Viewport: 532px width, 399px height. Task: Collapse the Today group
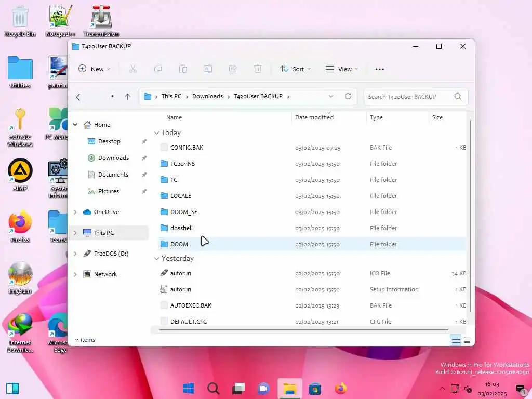[156, 132]
